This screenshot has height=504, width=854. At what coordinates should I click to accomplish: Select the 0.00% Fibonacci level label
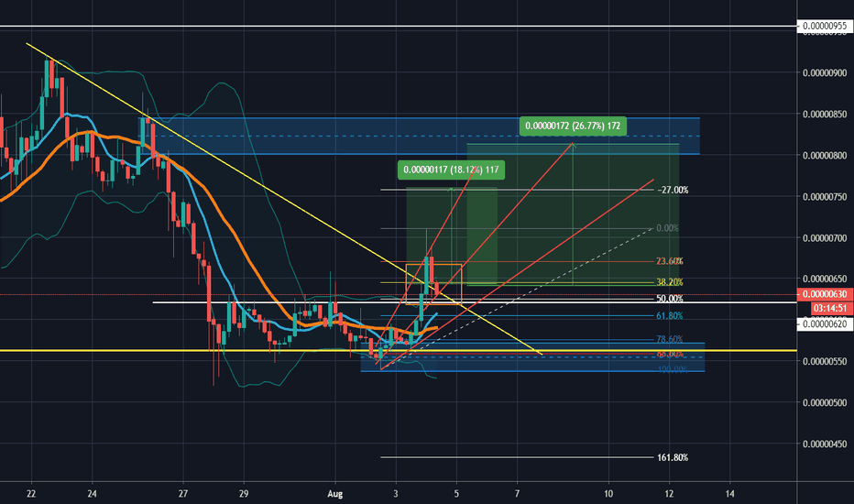pyautogui.click(x=668, y=228)
